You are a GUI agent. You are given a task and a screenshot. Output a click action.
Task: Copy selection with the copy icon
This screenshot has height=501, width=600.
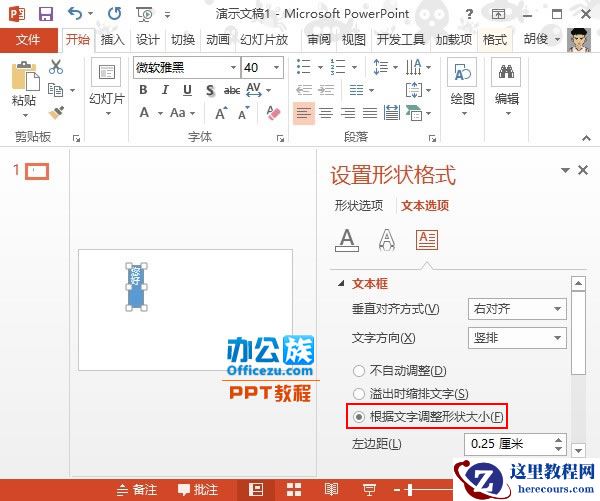55,90
